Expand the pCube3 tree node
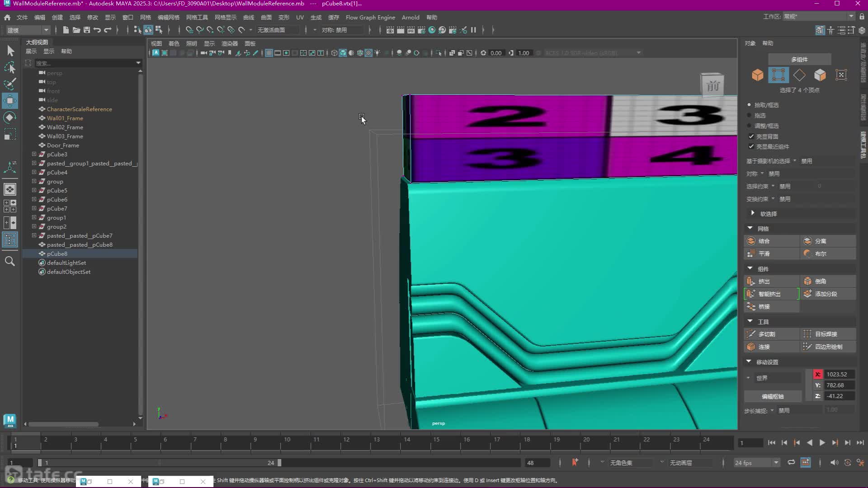The width and height of the screenshot is (868, 488). pyautogui.click(x=34, y=154)
